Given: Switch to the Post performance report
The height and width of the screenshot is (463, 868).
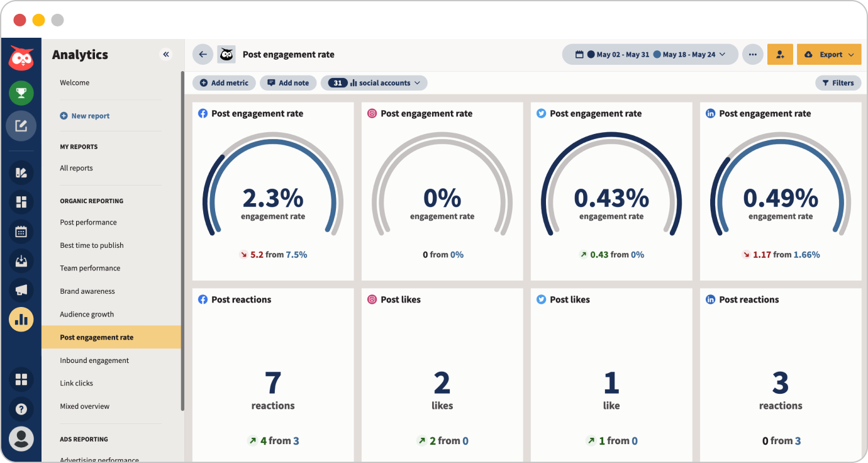Looking at the screenshot, I should pyautogui.click(x=88, y=222).
